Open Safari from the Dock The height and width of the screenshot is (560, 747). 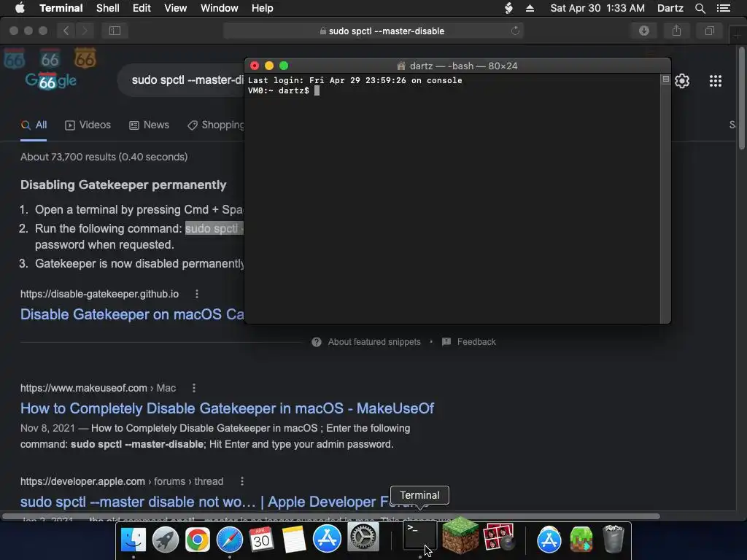230,540
